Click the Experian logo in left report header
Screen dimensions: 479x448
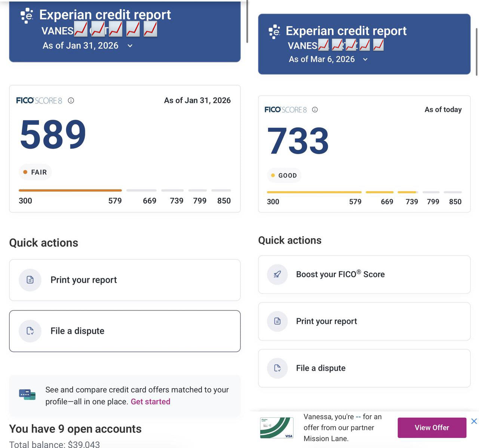[x=27, y=16]
